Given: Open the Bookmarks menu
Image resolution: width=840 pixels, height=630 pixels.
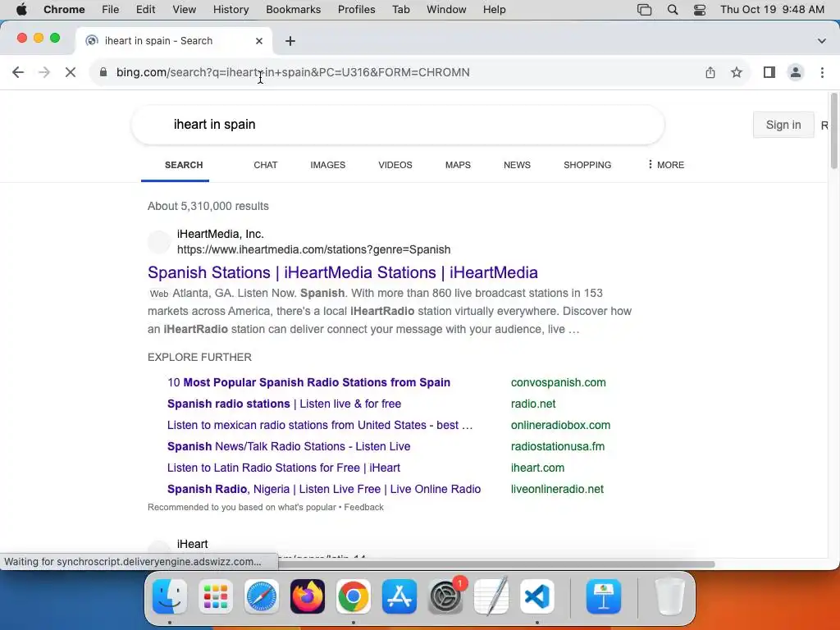Looking at the screenshot, I should point(293,10).
